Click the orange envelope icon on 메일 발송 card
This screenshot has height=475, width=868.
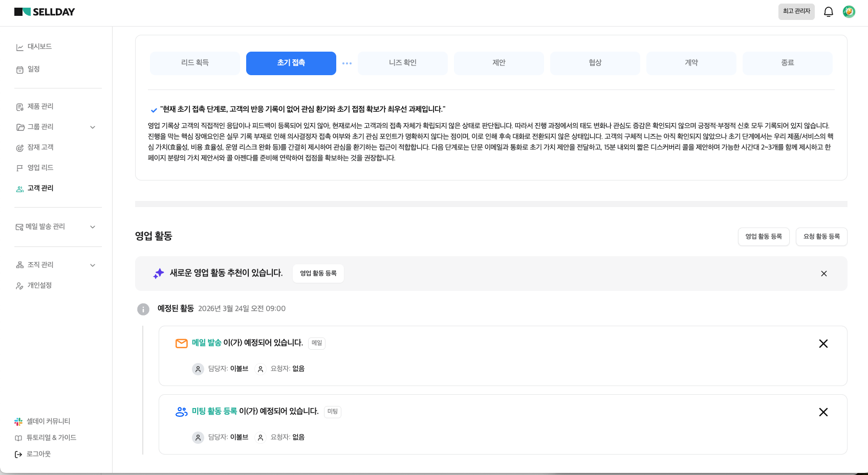[x=182, y=344]
